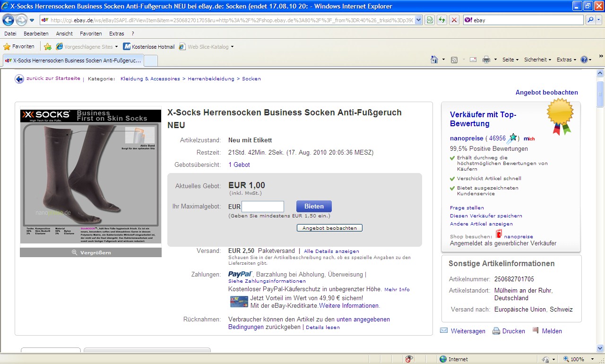Click the search magnifier icon
The width and height of the screenshot is (605, 364).
pyautogui.click(x=590, y=20)
